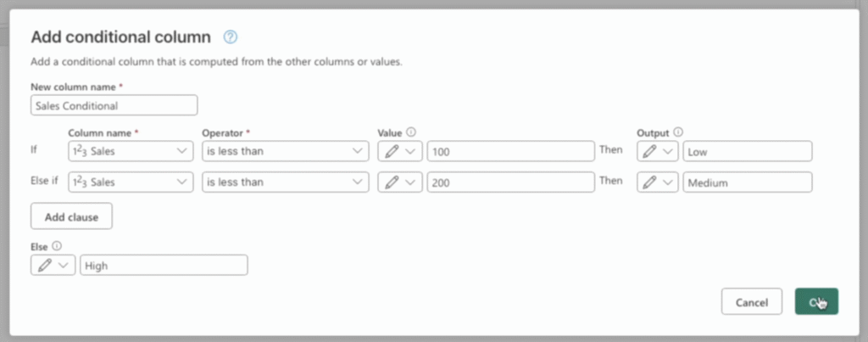Expand the If row Operator dropdown

tap(284, 151)
